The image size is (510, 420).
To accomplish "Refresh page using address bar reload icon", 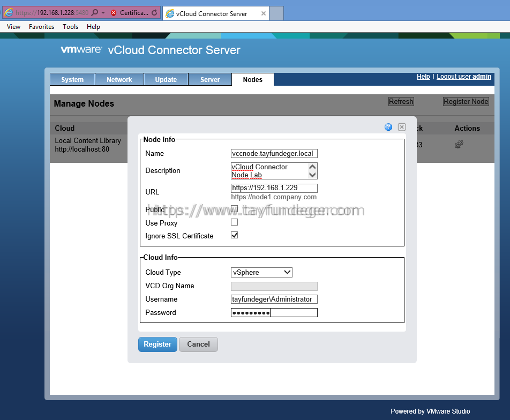I will click(154, 13).
